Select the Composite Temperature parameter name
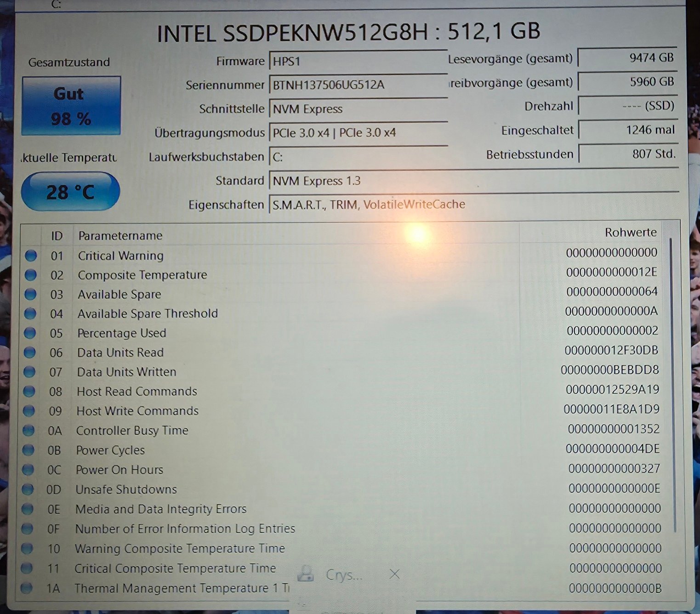This screenshot has width=700, height=614. (x=142, y=275)
